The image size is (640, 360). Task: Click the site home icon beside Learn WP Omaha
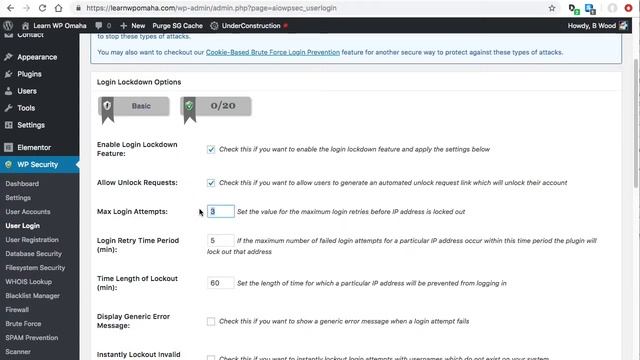point(25,26)
